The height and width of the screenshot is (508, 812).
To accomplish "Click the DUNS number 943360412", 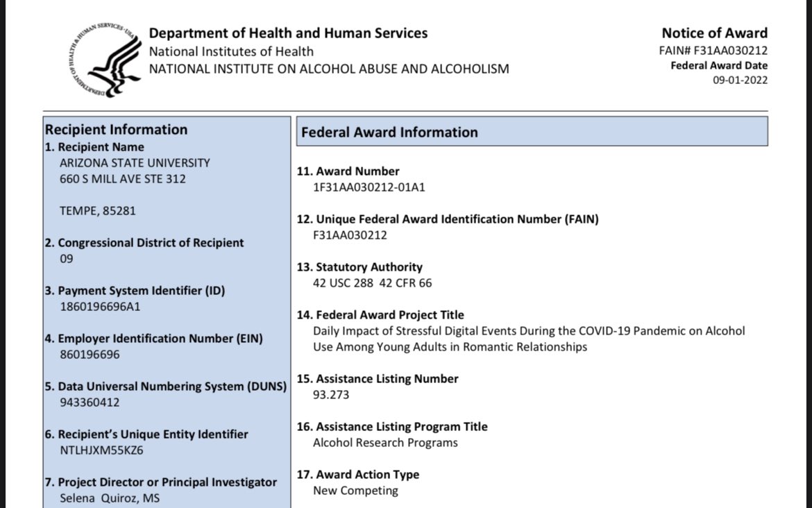I will [88, 402].
